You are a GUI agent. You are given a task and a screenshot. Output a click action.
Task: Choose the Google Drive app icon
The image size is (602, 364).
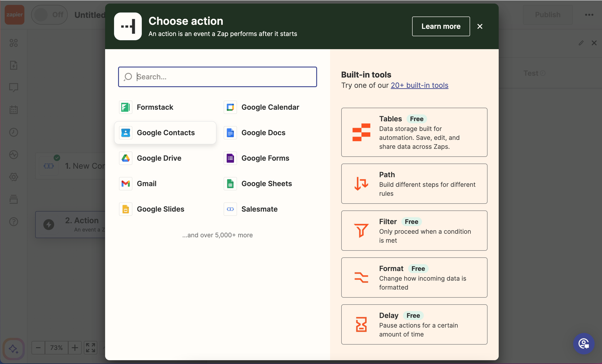click(x=126, y=158)
